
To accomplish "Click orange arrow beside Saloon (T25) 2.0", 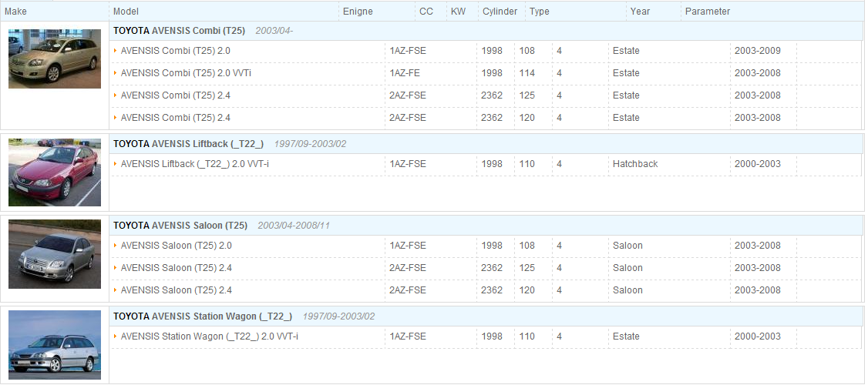I will [x=115, y=245].
